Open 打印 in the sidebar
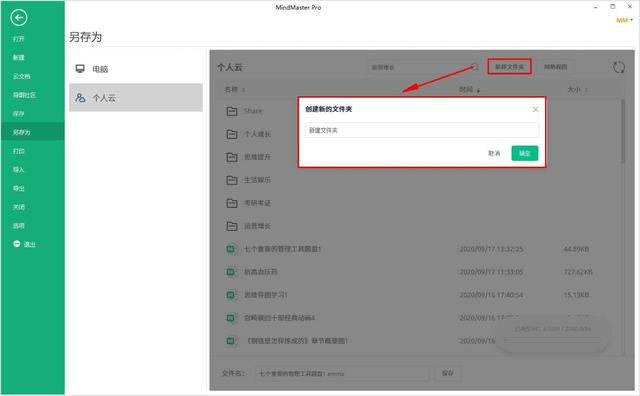Viewport: 640px width, 396px height. (x=18, y=151)
